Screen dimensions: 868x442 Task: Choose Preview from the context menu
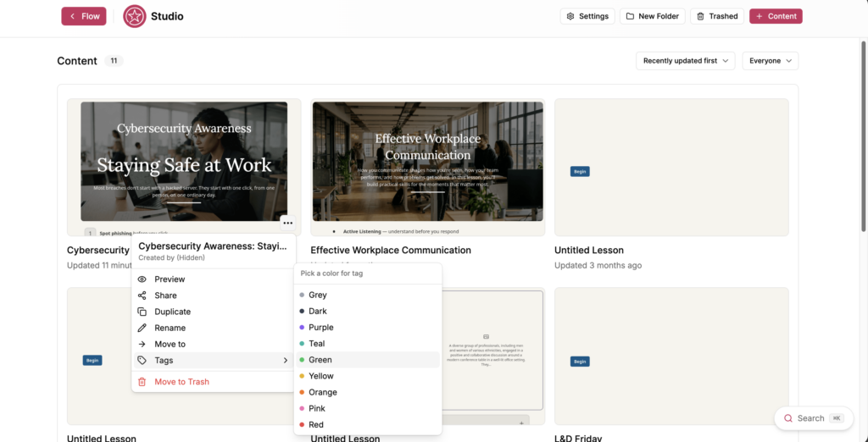[214, 279]
